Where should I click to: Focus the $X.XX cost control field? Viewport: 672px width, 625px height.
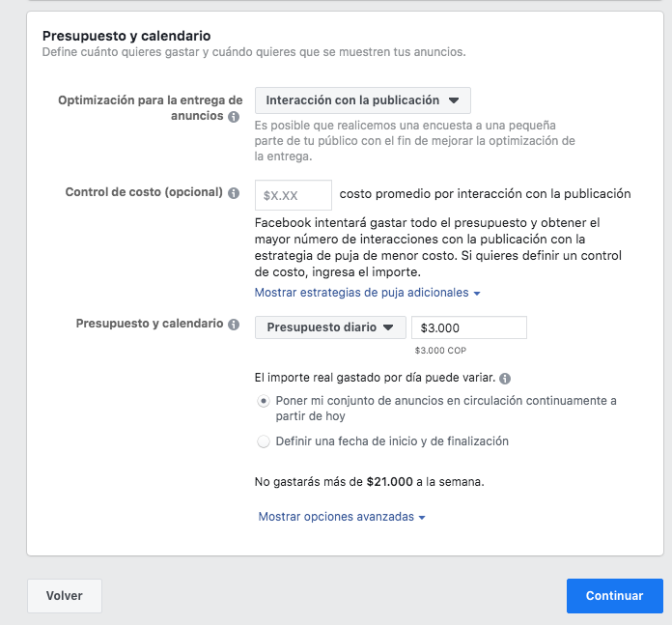[x=294, y=195]
